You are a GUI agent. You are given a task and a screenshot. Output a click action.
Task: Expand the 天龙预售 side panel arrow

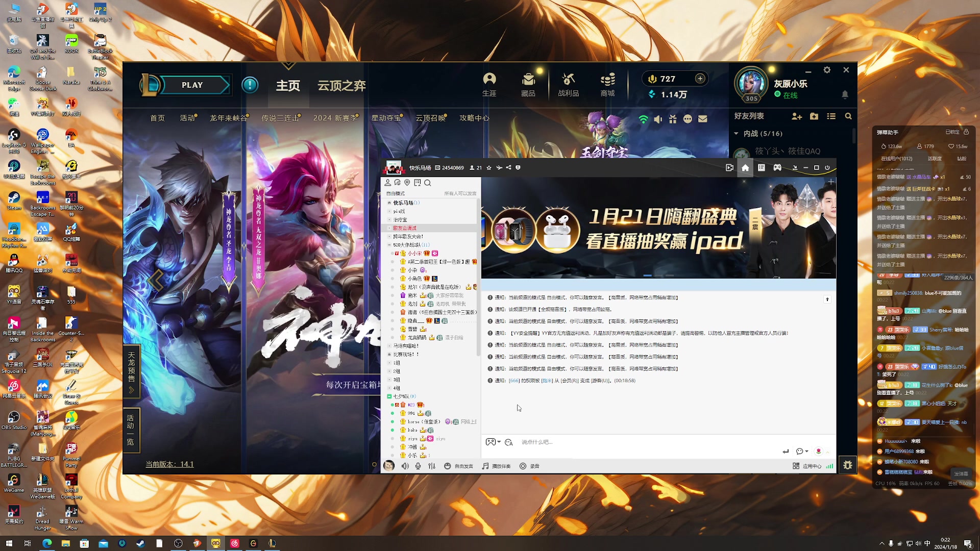[131, 390]
